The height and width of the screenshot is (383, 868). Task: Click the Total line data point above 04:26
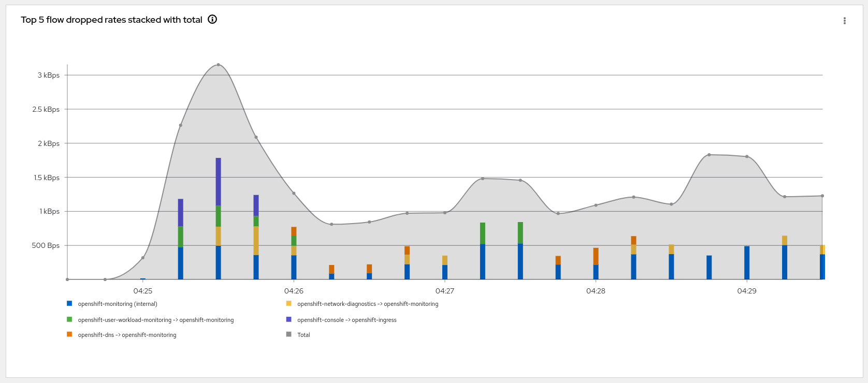coord(294,193)
